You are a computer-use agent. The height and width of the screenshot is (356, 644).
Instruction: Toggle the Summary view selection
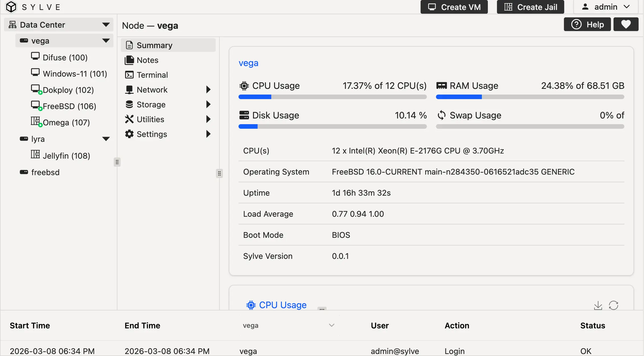point(154,45)
